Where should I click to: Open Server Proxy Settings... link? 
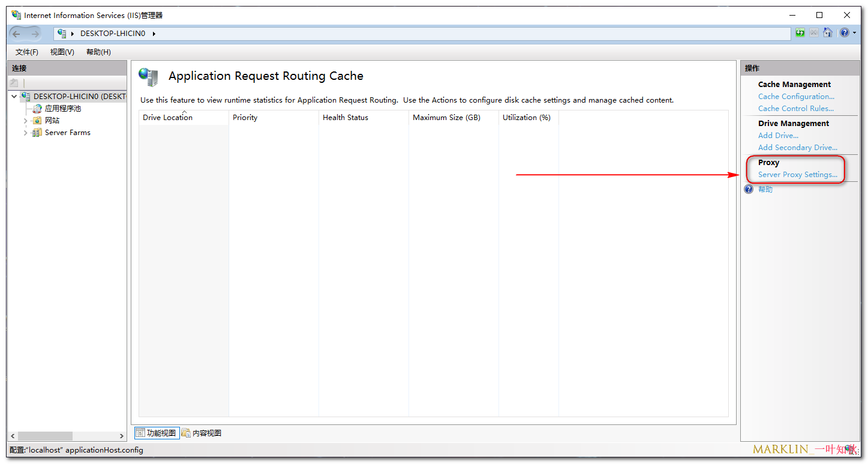pyautogui.click(x=798, y=175)
